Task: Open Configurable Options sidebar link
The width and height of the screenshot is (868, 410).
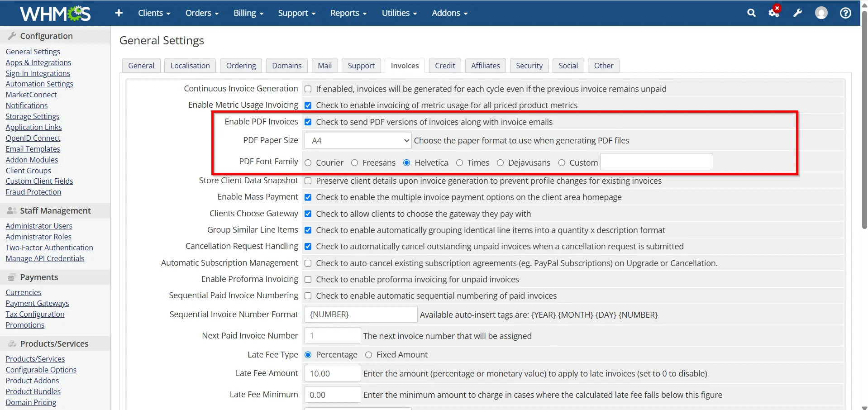Action: (41, 370)
